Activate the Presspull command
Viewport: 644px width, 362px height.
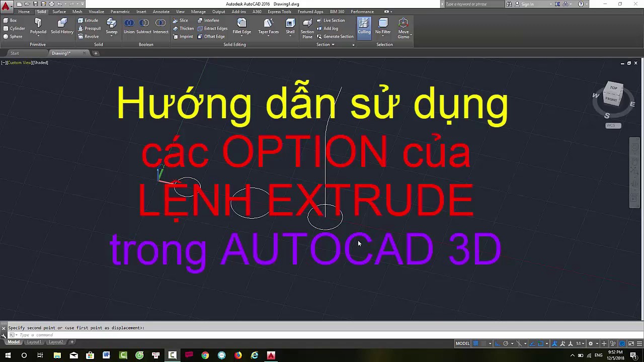pyautogui.click(x=89, y=29)
